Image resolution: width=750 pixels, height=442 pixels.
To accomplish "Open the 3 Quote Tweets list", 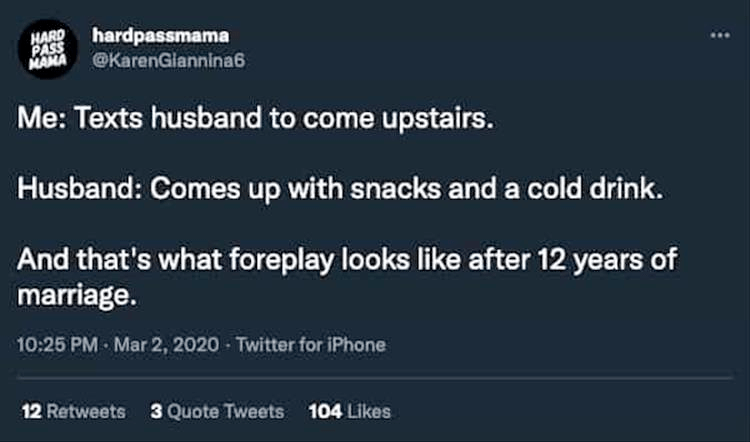I will 216,411.
